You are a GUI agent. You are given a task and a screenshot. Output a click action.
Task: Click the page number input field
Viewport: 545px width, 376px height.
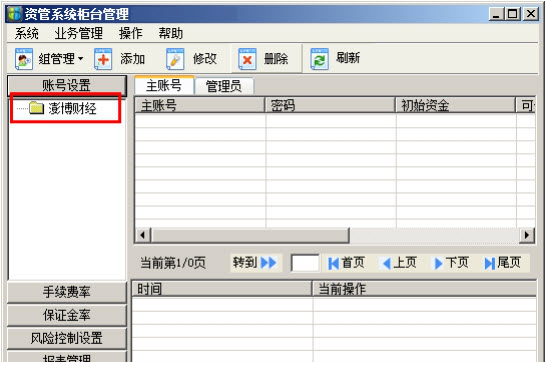pos(305,263)
